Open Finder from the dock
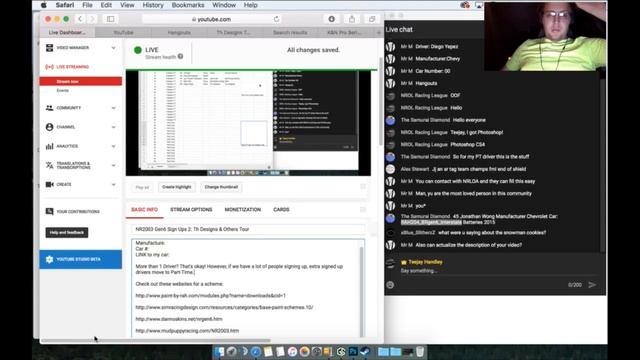640x360 pixels. tap(219, 351)
